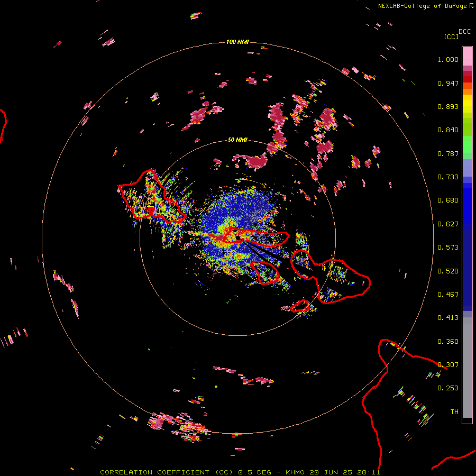This screenshot has width=476, height=476.
Task: Select the 0.733 legend value
Action: (448, 177)
